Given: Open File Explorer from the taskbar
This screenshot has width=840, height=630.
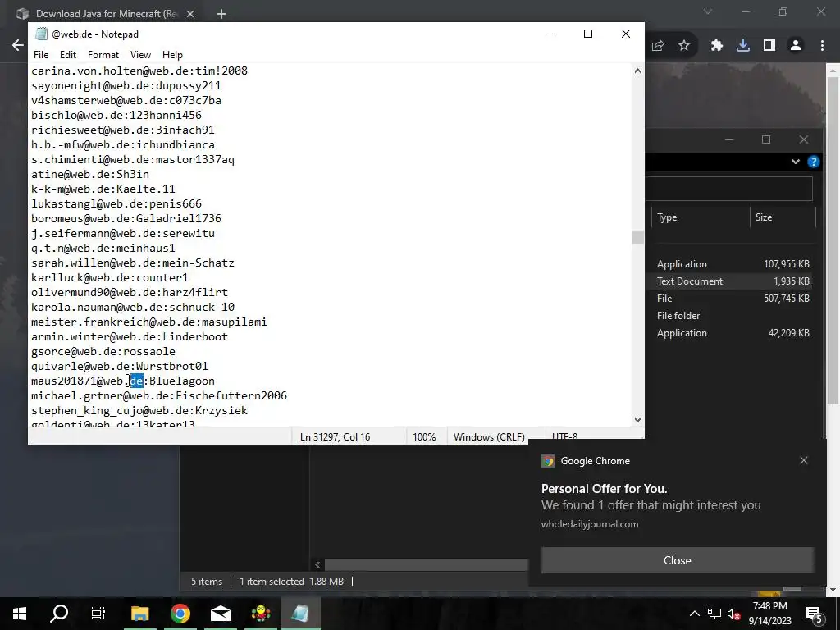Looking at the screenshot, I should [x=139, y=614].
